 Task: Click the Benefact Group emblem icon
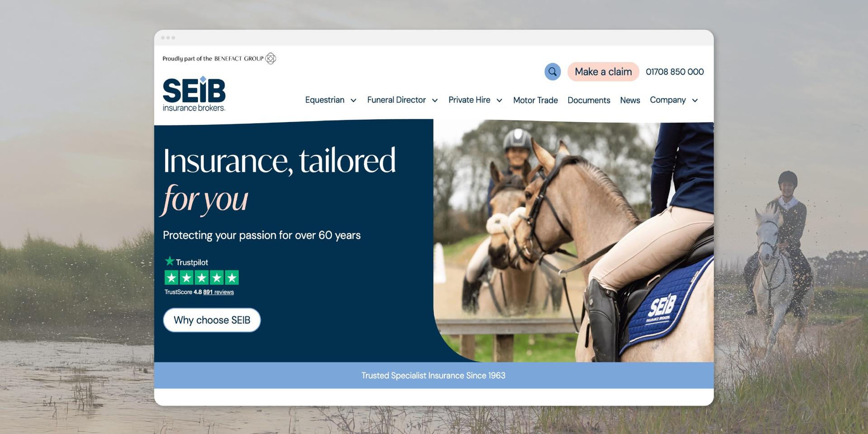coord(270,58)
